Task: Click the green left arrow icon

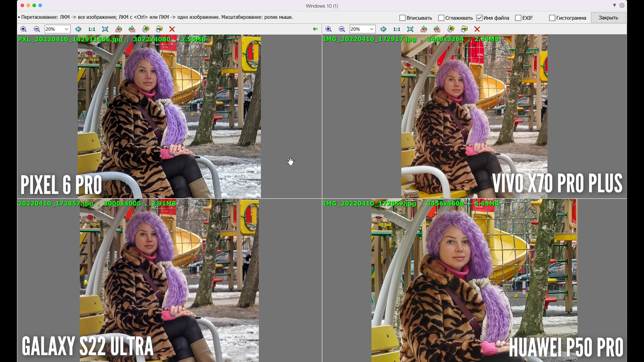Action: (x=315, y=29)
